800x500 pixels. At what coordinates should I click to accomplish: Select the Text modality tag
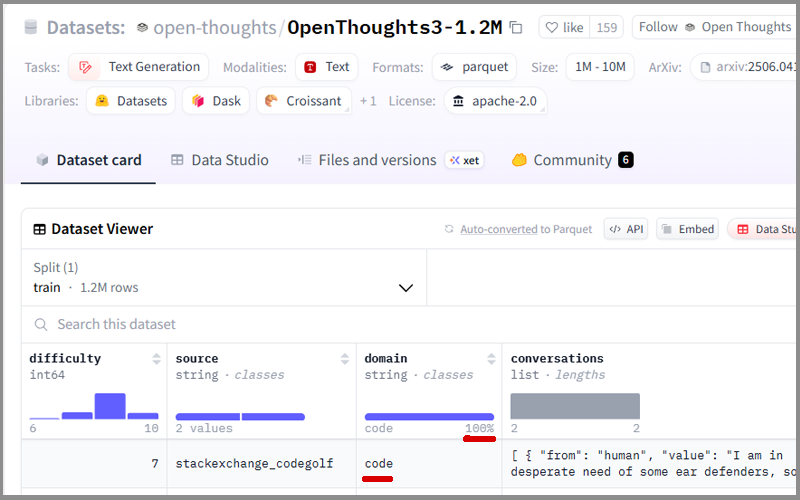[327, 67]
